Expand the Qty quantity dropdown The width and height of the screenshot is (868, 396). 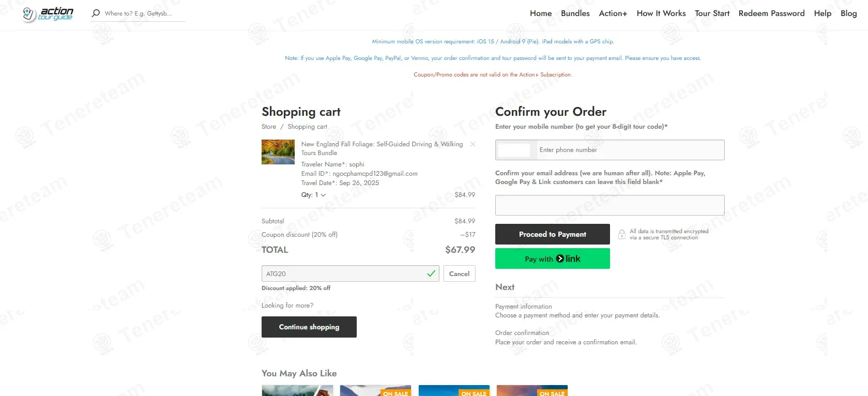tap(314, 195)
